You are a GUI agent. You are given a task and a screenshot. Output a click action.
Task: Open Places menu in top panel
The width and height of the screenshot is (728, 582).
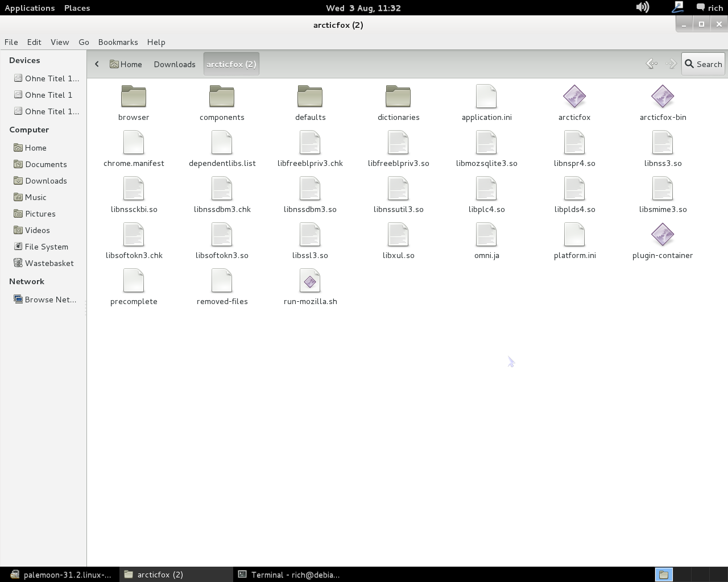tap(77, 8)
